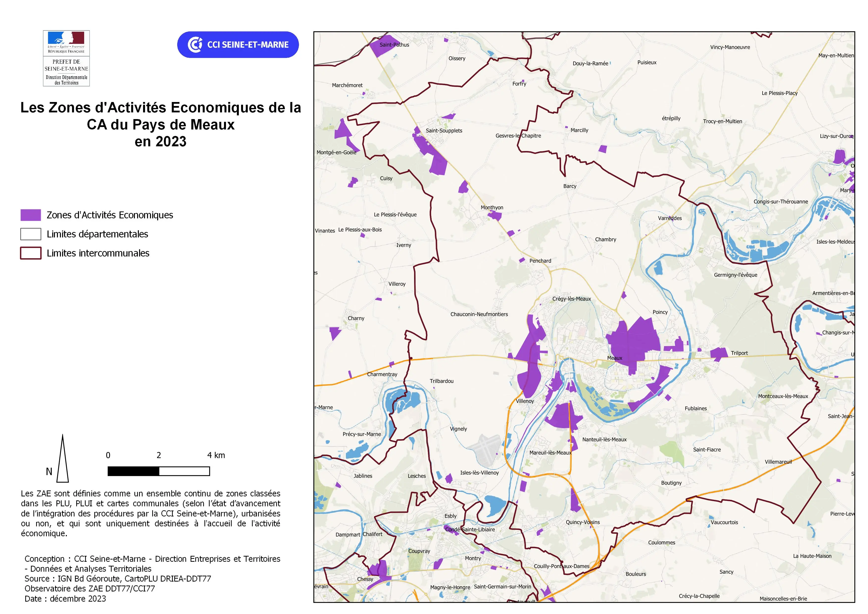Image resolution: width=868 pixels, height=614 pixels.
Task: Click the 'Crégy-lès-Meaux' map label
Action: pyautogui.click(x=571, y=299)
